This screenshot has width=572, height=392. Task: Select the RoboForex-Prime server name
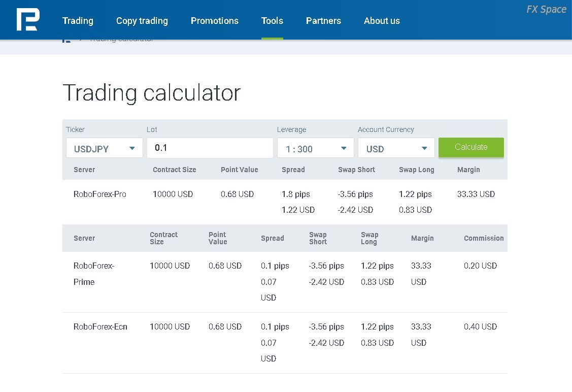click(x=94, y=274)
